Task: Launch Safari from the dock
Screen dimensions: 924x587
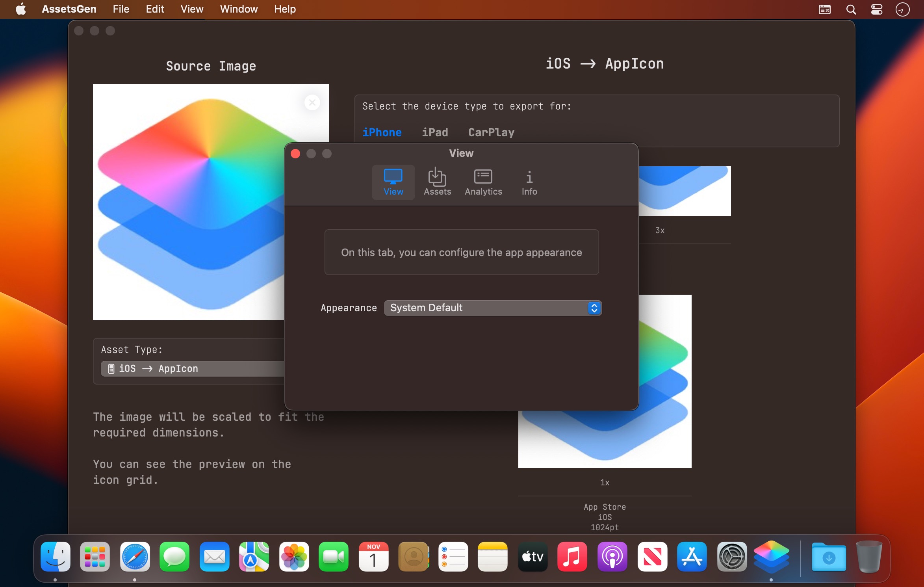Action: click(135, 557)
